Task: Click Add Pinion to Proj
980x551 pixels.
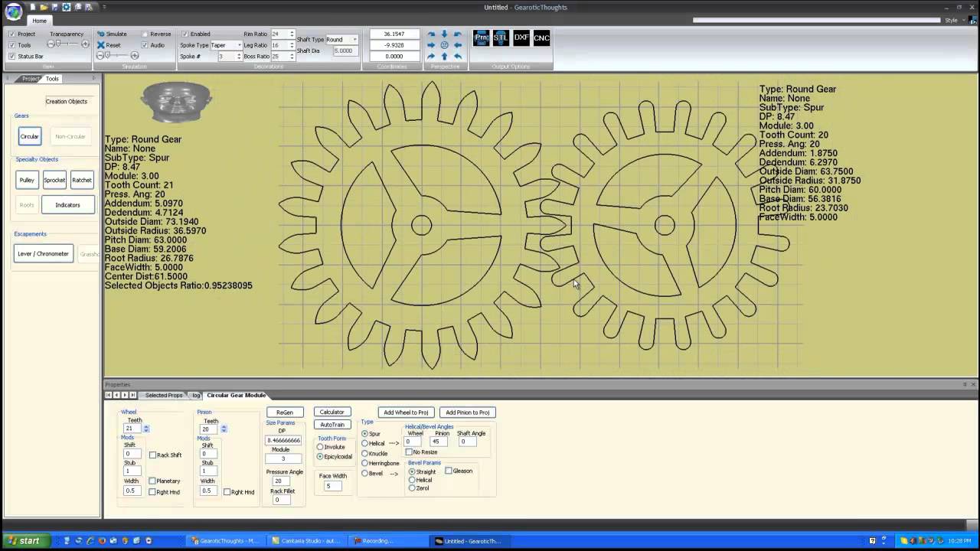Action: (x=468, y=412)
